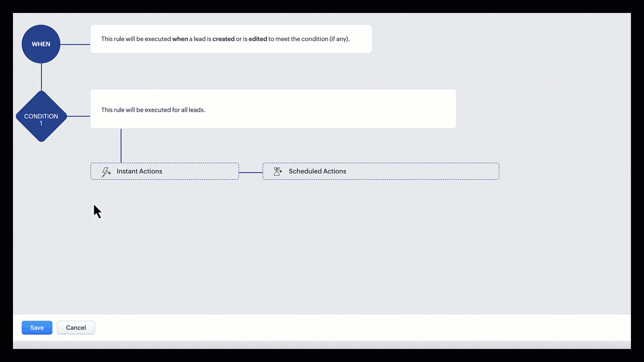Select the CONDITION 1 diamond node

click(x=41, y=117)
